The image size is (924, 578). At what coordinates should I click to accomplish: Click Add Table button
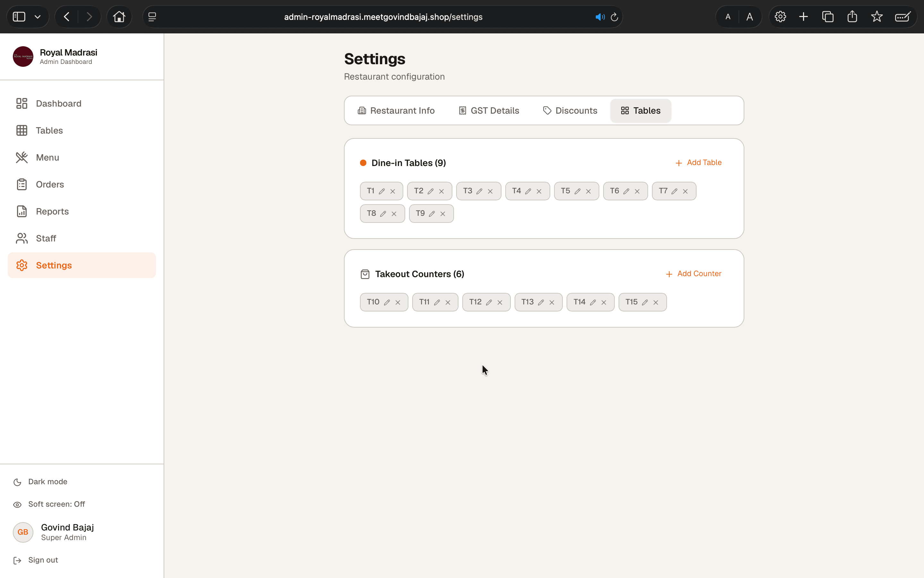pos(698,162)
